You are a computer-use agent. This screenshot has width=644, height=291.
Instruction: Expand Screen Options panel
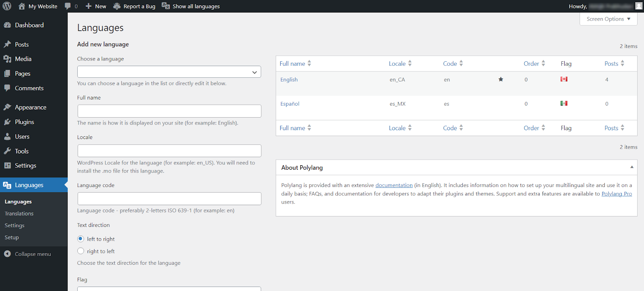(608, 19)
